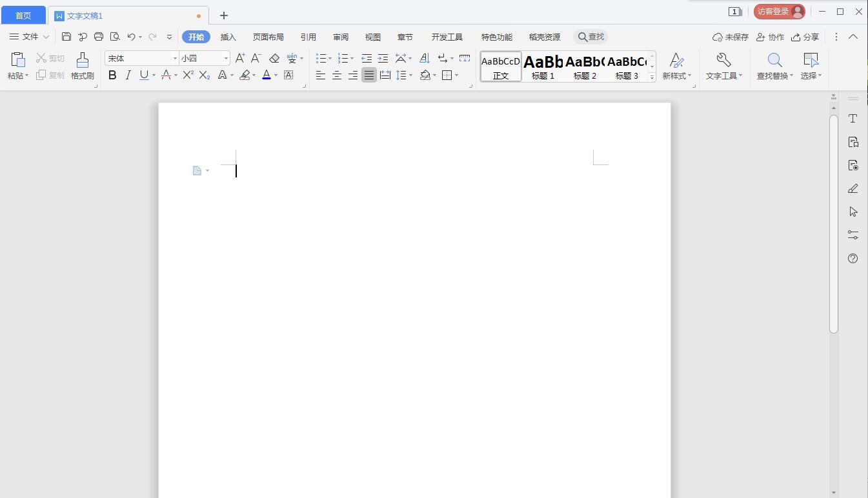The height and width of the screenshot is (498, 868).
Task: Click the print icon in quick toolbar
Action: click(99, 37)
